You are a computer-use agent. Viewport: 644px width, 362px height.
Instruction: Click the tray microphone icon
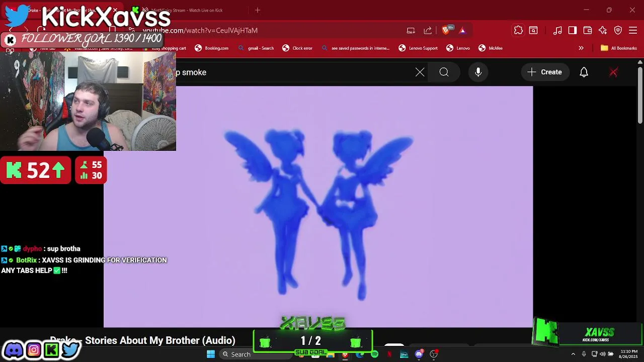coord(584,354)
